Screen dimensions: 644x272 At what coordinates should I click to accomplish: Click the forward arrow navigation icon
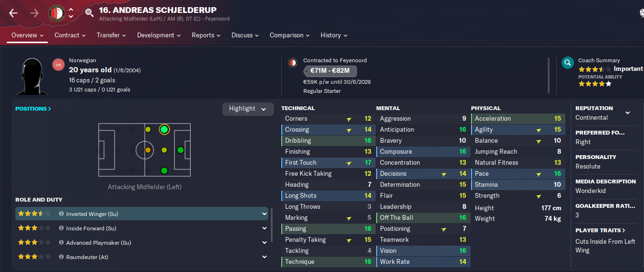point(34,13)
